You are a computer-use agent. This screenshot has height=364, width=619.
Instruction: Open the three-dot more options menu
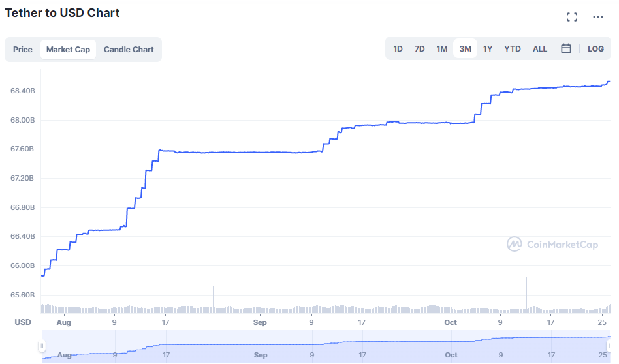pos(598,17)
